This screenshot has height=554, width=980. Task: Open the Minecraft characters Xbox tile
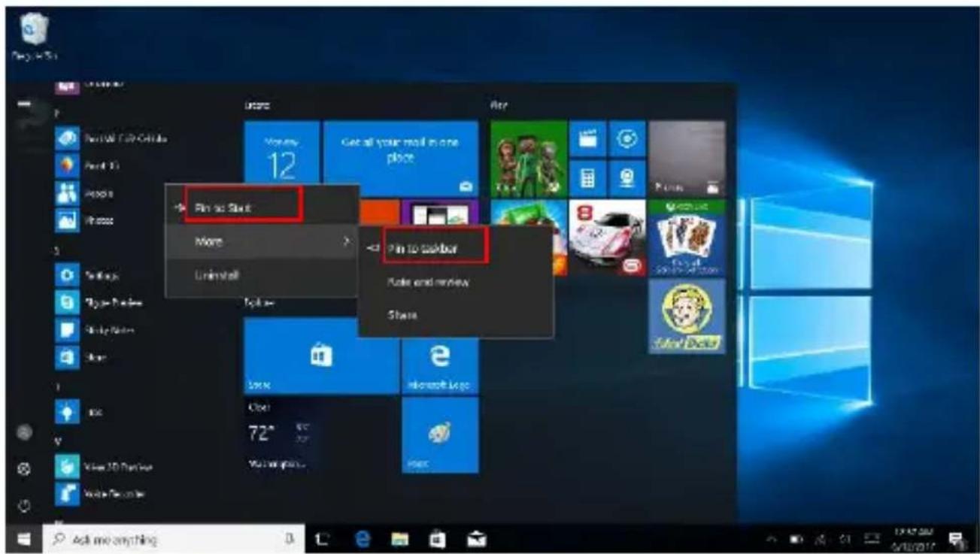click(529, 159)
